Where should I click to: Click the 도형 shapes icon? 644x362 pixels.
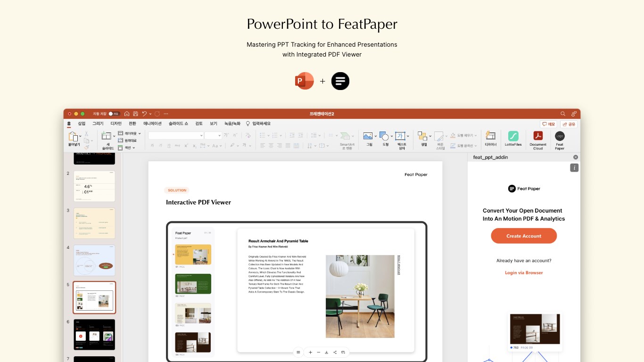(384, 136)
